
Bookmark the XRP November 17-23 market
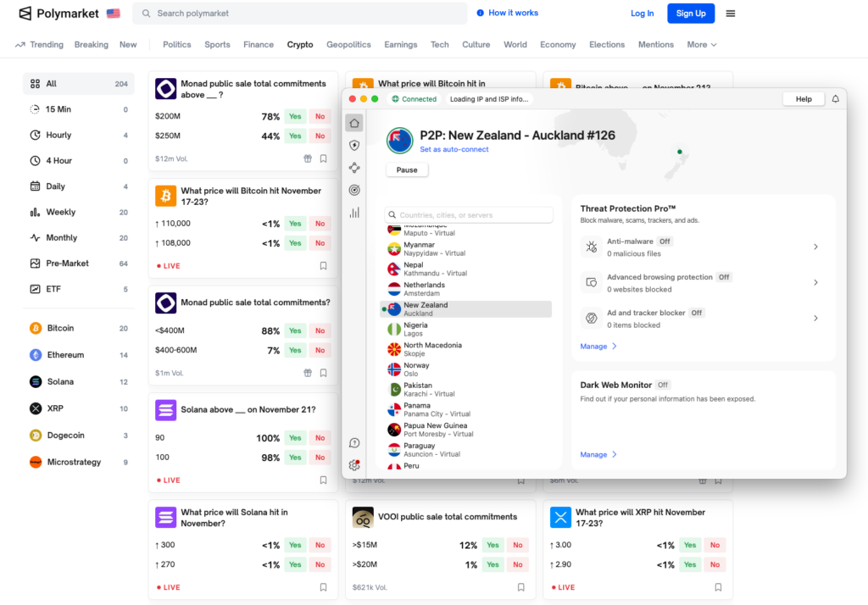click(x=718, y=587)
